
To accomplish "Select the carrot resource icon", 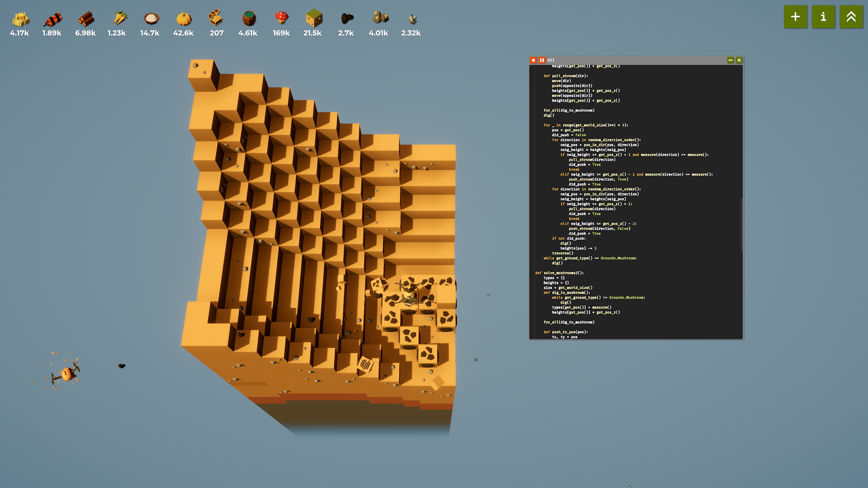I will click(119, 19).
